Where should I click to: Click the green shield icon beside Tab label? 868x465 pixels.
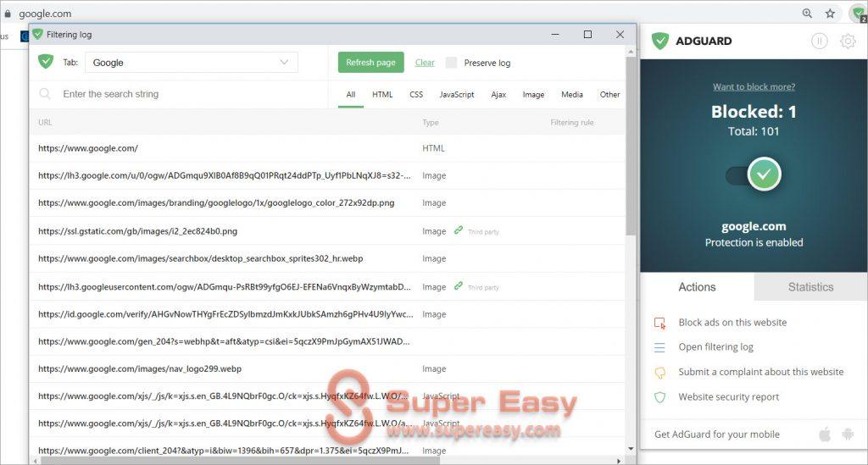46,61
